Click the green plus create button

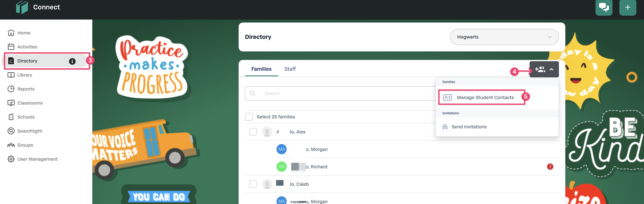tap(627, 7)
